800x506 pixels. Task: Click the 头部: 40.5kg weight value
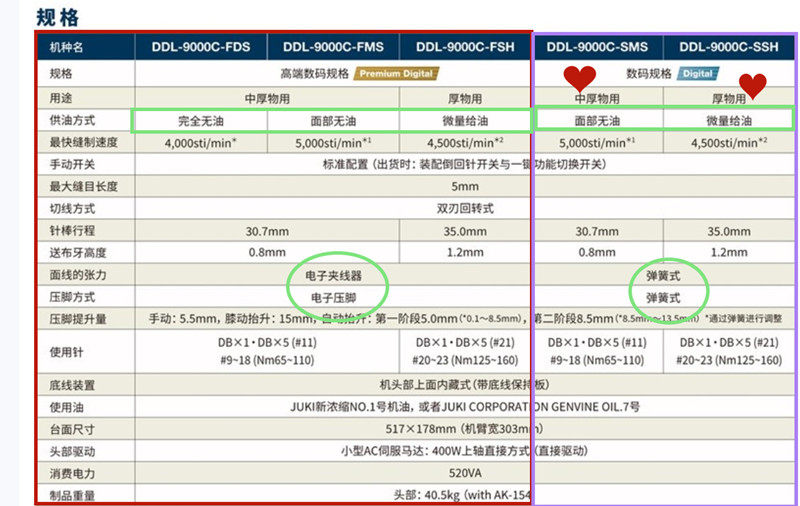[462, 495]
